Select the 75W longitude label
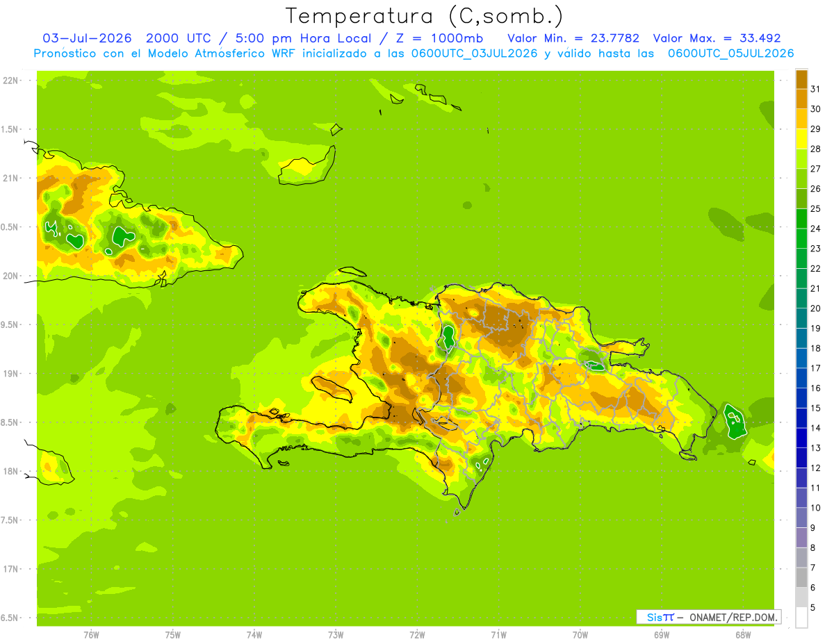Image resolution: width=834 pixels, height=644 pixels. pos(173,634)
